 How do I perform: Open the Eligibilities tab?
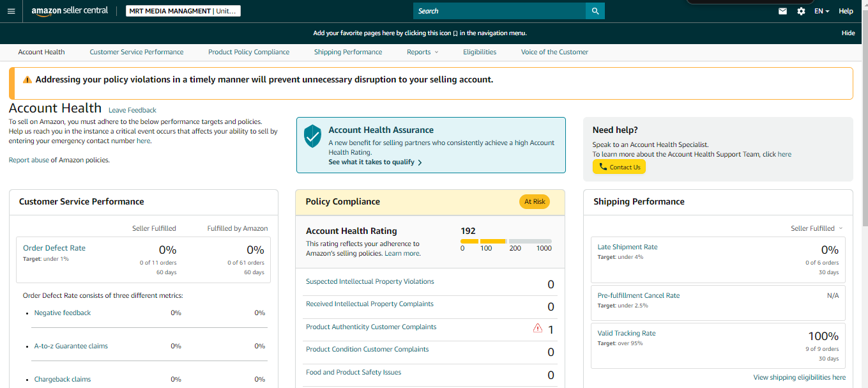(480, 52)
